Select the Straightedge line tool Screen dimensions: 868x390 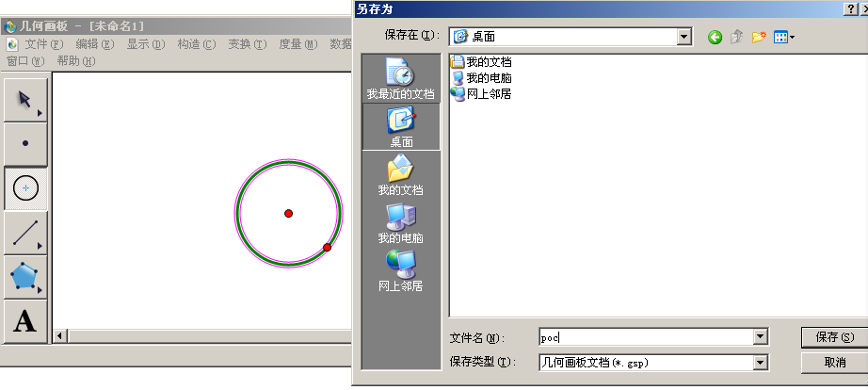click(25, 233)
